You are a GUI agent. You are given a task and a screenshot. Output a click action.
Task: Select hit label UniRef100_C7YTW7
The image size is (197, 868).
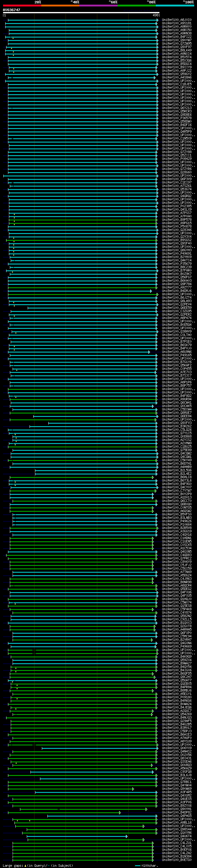(x=177, y=491)
